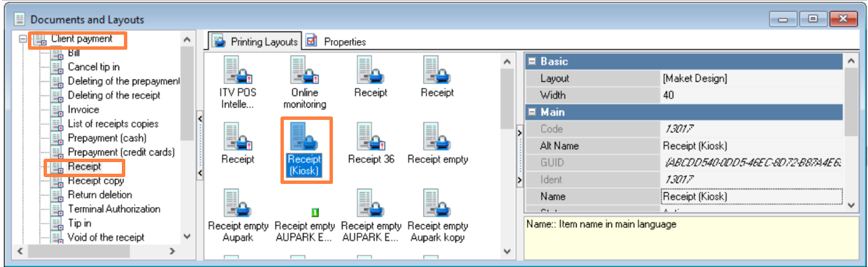
Task: Select Invoice in the document tree
Action: (83, 110)
